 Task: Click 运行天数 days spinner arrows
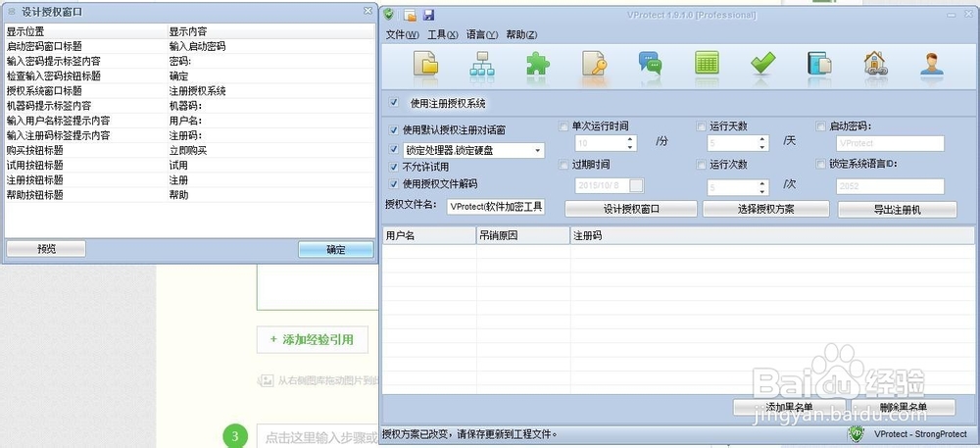click(x=761, y=143)
